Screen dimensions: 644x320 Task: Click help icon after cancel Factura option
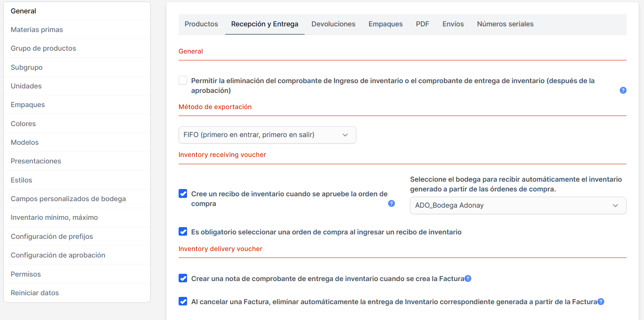tap(601, 302)
